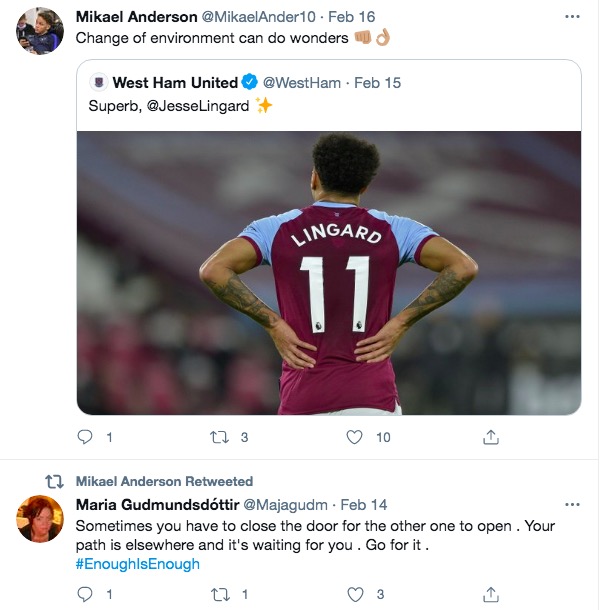Open Maria Gudmundsdóttir's profile picture
The width and height of the screenshot is (607, 610).
[x=40, y=519]
